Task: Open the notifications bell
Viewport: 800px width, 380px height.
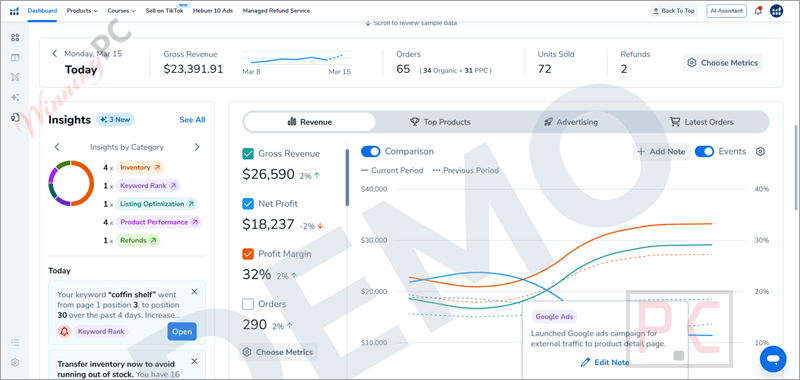Action: pos(758,11)
